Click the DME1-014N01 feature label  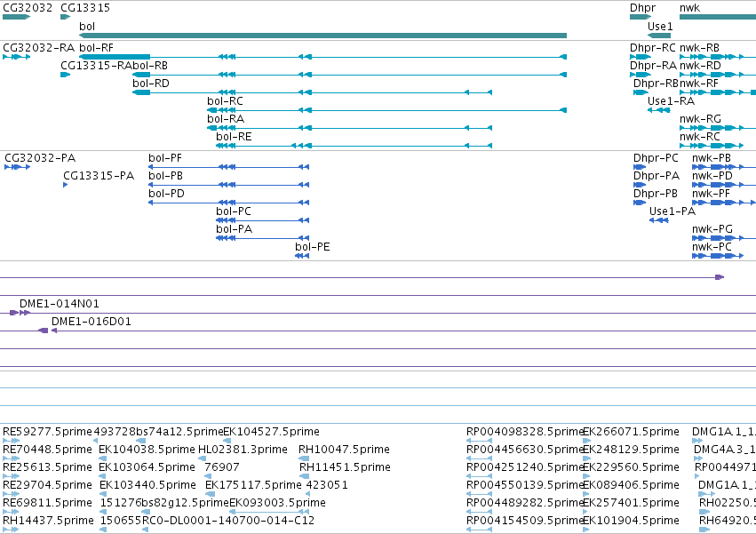click(60, 304)
